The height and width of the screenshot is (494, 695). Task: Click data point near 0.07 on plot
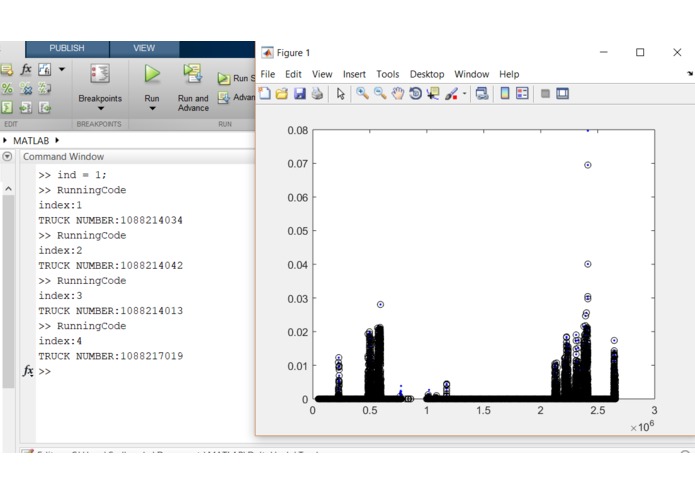[x=588, y=165]
